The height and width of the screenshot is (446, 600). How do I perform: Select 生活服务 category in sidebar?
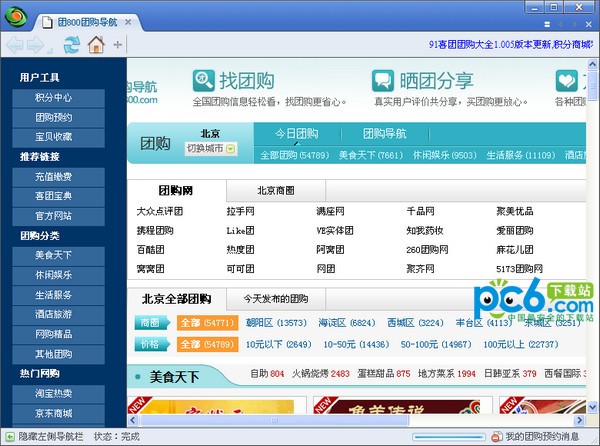point(58,295)
